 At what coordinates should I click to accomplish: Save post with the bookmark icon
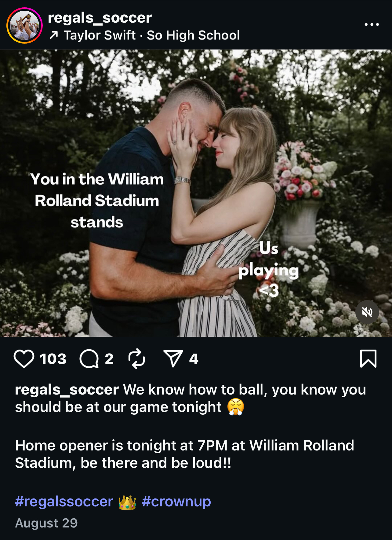point(368,358)
